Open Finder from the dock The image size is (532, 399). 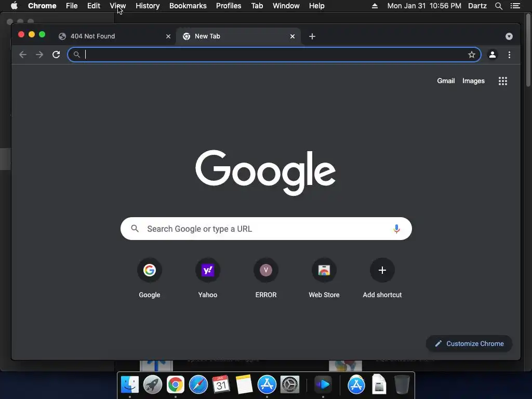129,384
